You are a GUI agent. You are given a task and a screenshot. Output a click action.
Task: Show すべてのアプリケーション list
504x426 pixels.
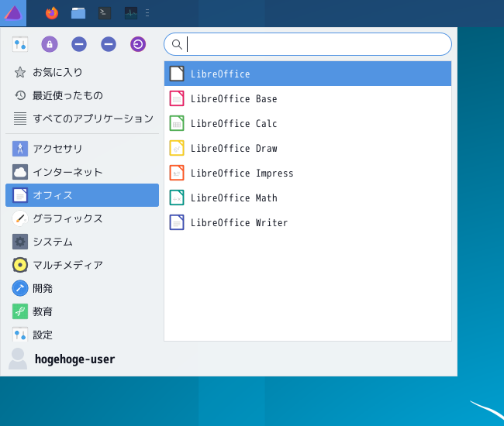tap(82, 119)
